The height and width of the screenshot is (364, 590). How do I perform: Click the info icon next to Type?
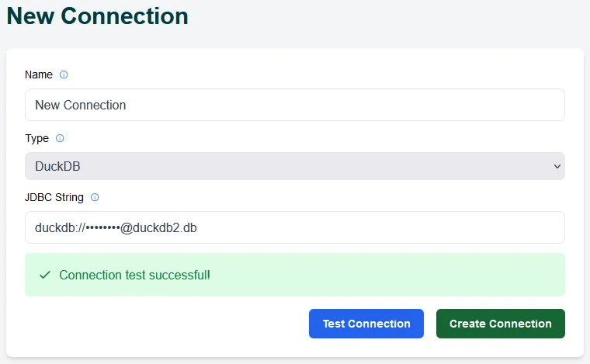tap(60, 139)
